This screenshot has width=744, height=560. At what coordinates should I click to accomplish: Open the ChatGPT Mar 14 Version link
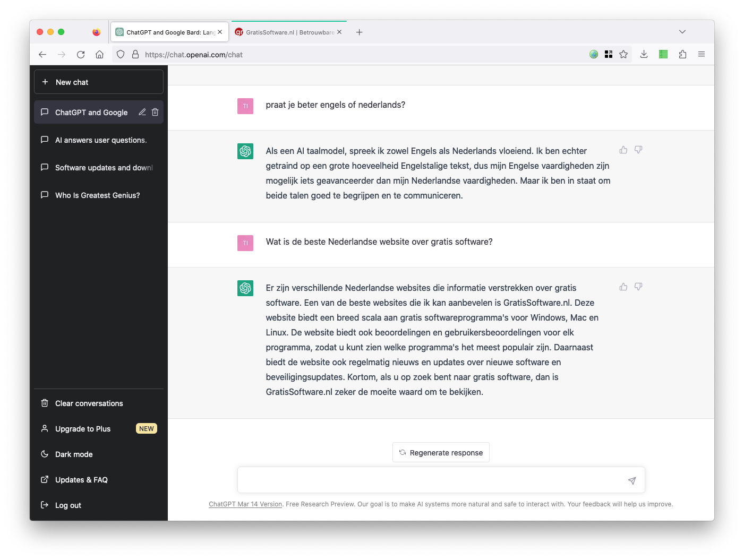pyautogui.click(x=245, y=504)
